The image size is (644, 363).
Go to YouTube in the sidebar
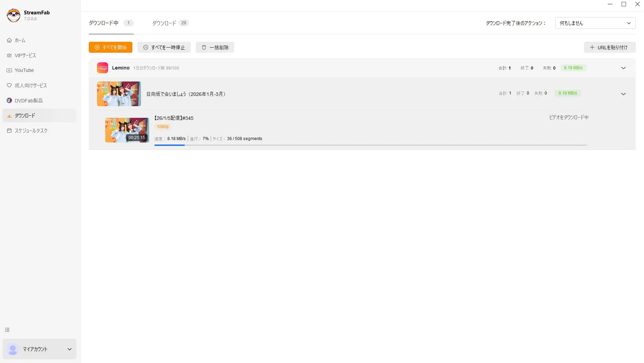(x=39, y=70)
